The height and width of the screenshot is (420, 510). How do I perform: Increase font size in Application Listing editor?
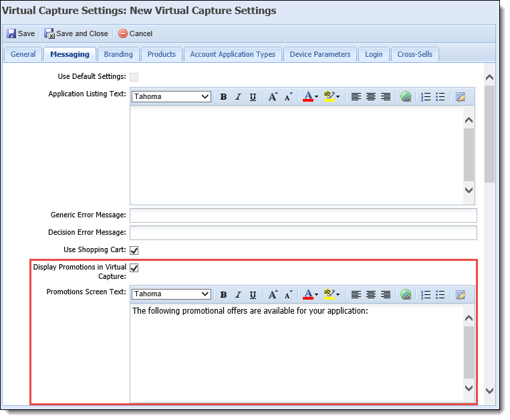point(273,96)
